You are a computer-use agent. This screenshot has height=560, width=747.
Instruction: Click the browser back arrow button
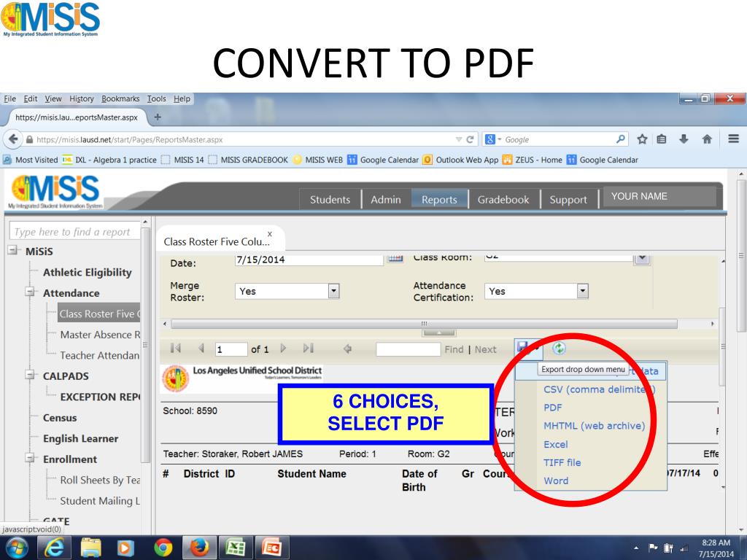pos(13,139)
